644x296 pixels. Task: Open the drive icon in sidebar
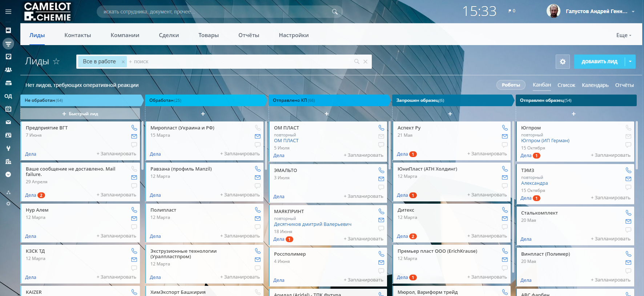8,83
